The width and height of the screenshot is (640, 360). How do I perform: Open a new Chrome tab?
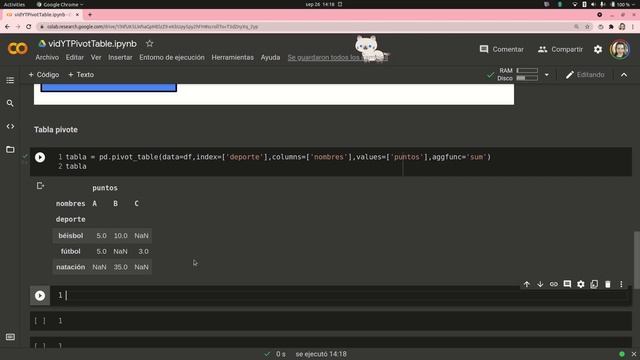[x=90, y=14]
